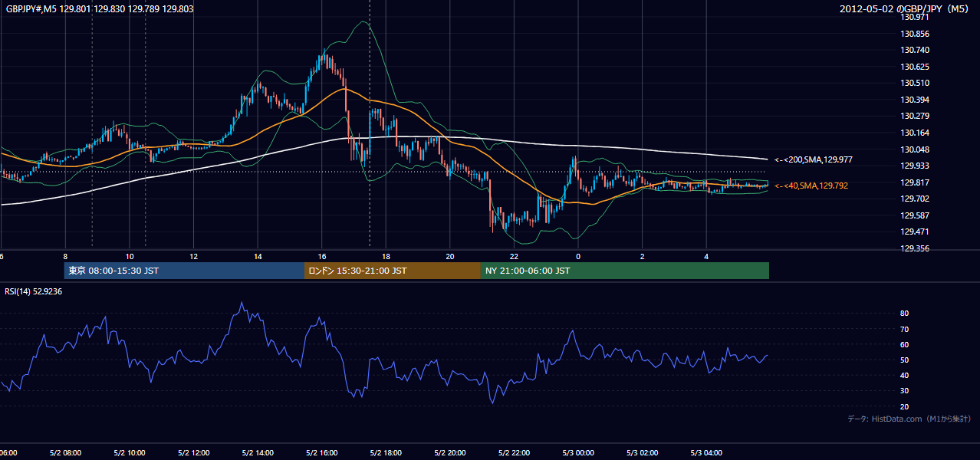Click price axis label 129.587
The width and height of the screenshot is (980, 460).
tap(916, 215)
